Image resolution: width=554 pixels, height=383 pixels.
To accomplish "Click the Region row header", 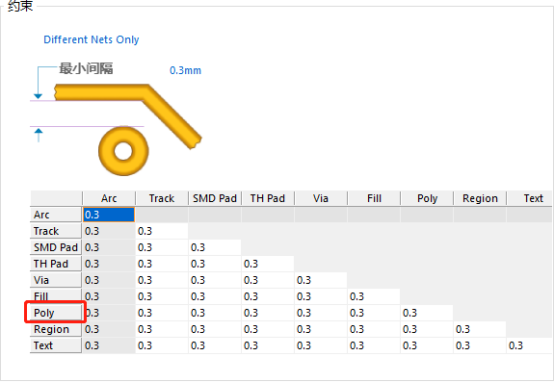I will (56, 329).
